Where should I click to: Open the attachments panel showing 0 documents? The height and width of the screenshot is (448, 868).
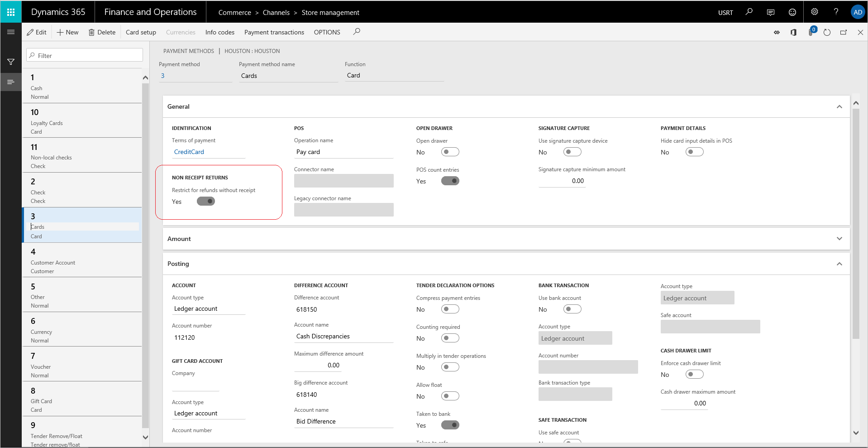811,32
